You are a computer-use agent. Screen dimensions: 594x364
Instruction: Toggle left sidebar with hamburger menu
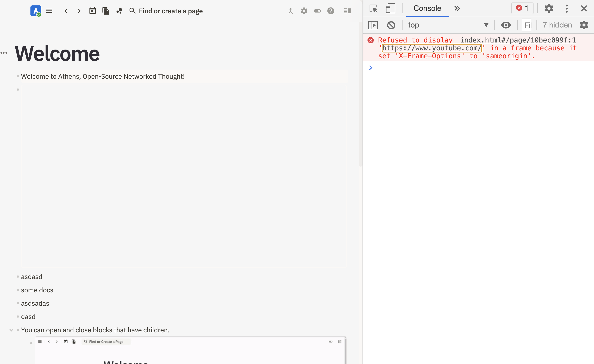(x=49, y=11)
